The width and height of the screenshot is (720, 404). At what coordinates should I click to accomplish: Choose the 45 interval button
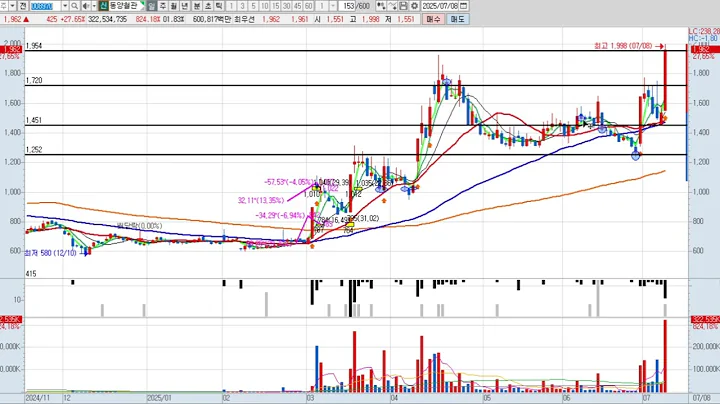(298, 6)
